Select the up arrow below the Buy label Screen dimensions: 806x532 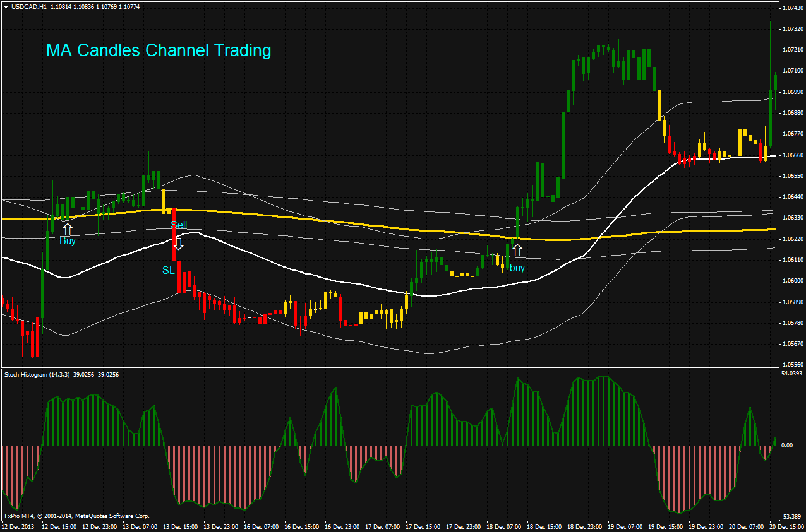(68, 229)
